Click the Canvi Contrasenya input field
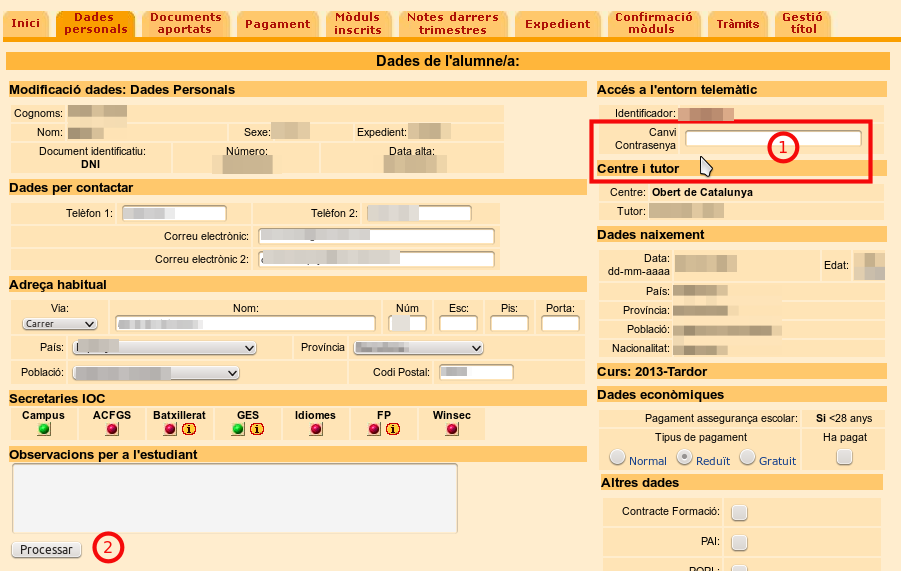 (x=772, y=138)
